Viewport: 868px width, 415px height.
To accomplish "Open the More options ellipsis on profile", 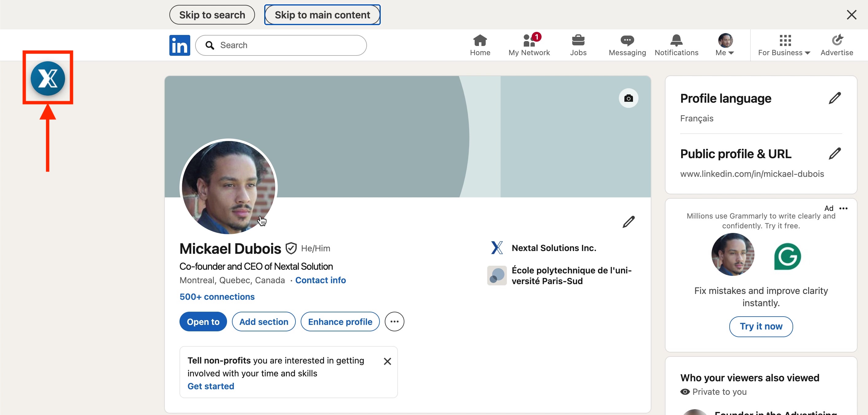I will pos(394,322).
